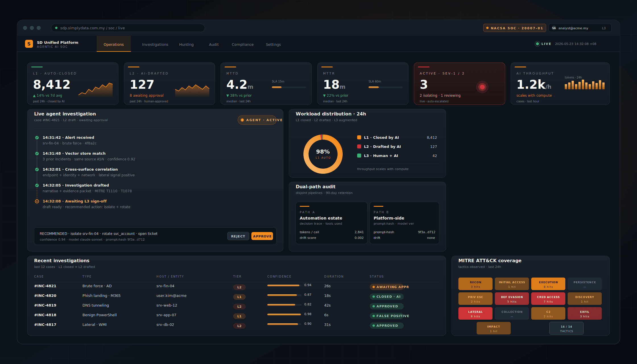Screen dimensions: 637x364
Task: Approve the recommended isolate action
Action: (x=262, y=236)
